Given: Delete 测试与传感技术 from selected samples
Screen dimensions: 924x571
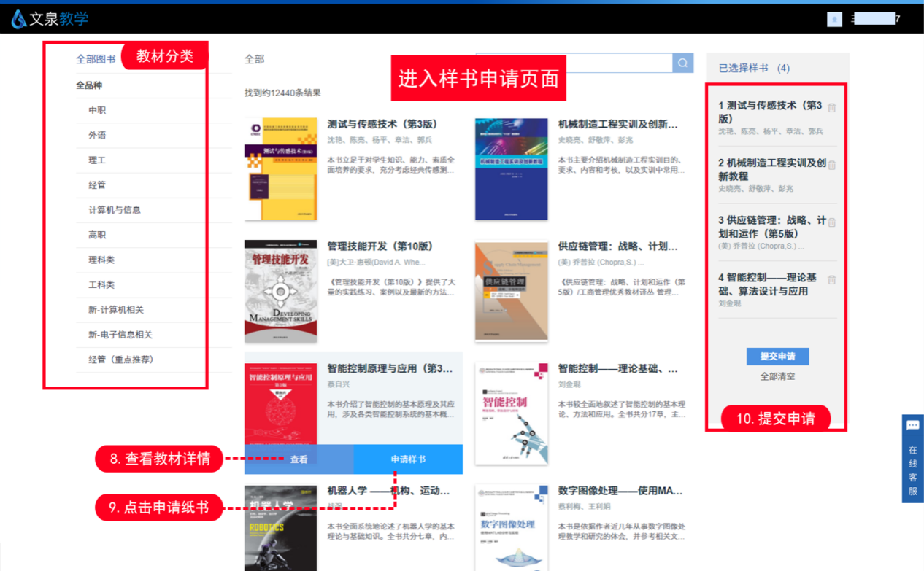Looking at the screenshot, I should pyautogui.click(x=831, y=108).
